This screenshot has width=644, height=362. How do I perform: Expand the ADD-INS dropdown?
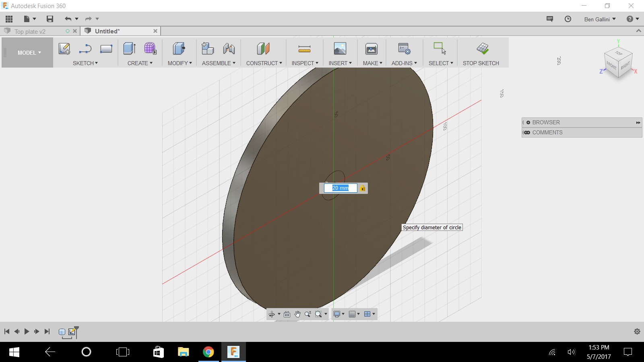pyautogui.click(x=404, y=63)
